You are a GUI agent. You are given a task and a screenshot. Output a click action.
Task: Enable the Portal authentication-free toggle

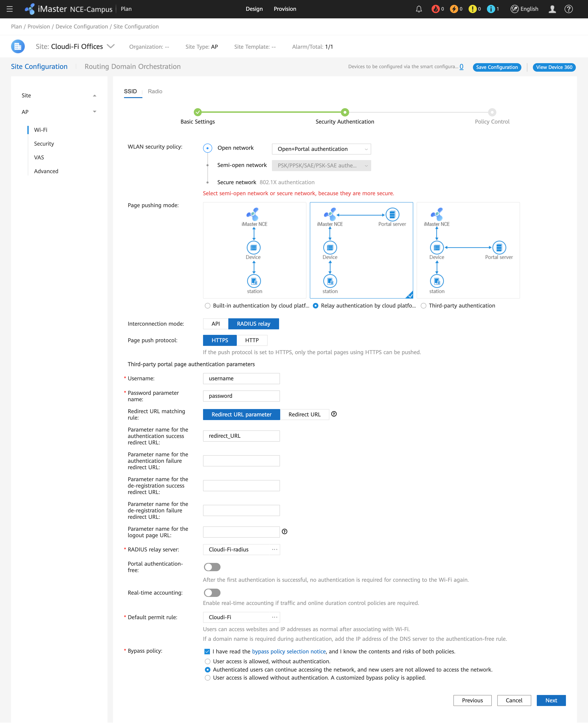(x=212, y=567)
